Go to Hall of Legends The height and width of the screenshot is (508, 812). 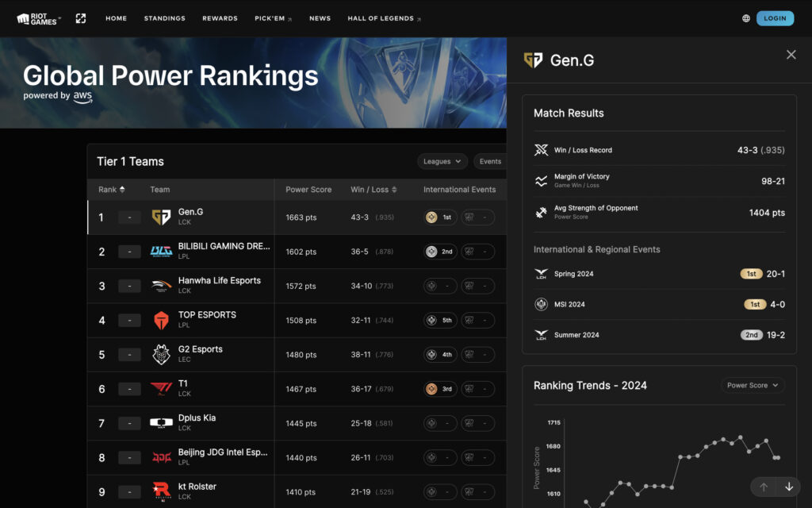pyautogui.click(x=381, y=18)
